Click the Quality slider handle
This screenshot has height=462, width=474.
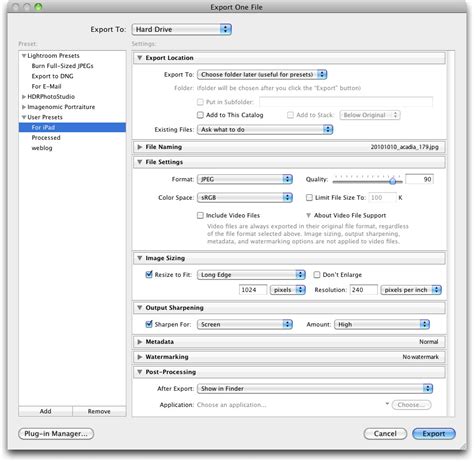point(393,181)
